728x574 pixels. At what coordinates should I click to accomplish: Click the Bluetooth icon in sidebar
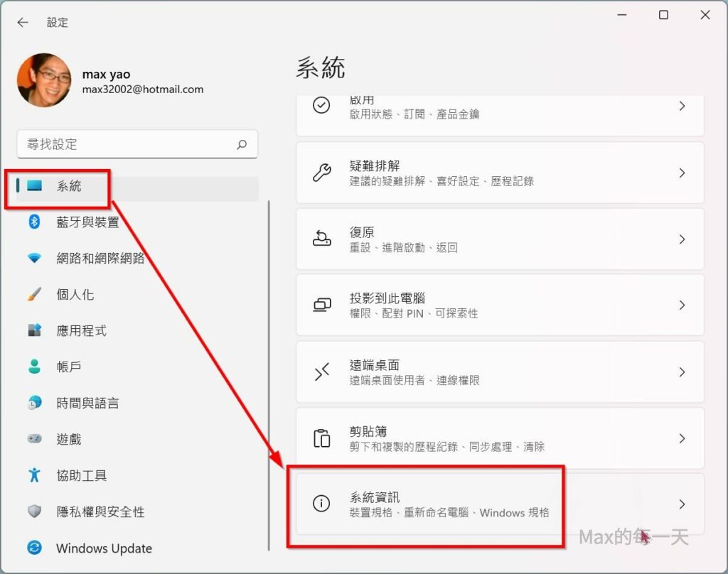34,222
